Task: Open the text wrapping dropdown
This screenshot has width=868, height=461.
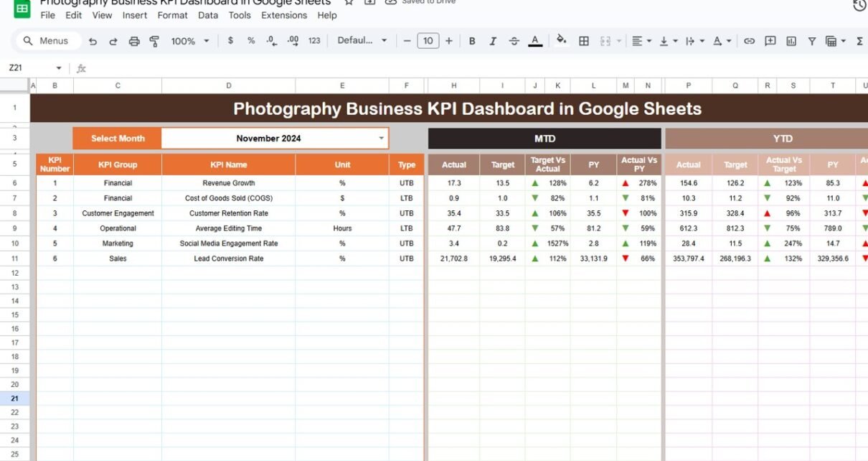Action: click(x=694, y=41)
